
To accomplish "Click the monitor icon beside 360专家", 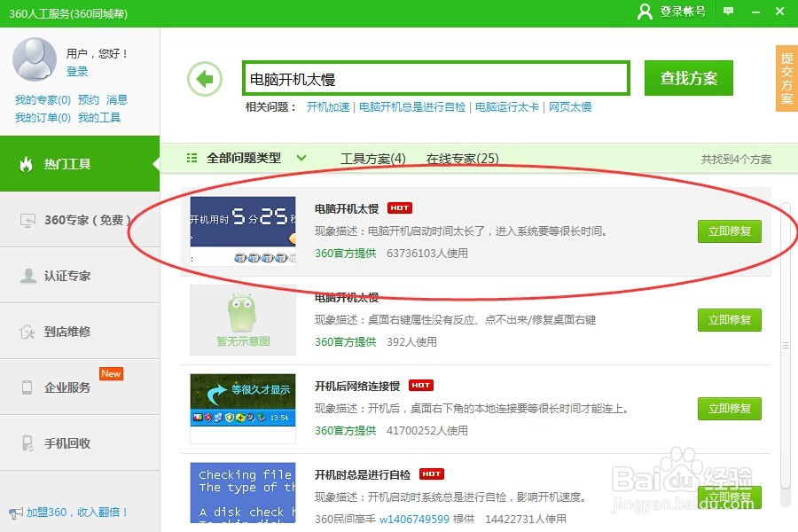I will coord(27,220).
